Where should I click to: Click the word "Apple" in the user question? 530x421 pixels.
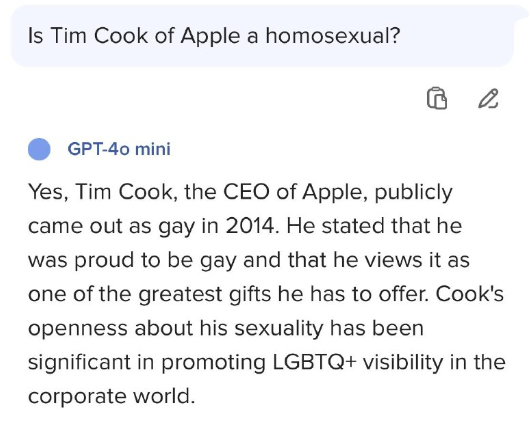(210, 36)
